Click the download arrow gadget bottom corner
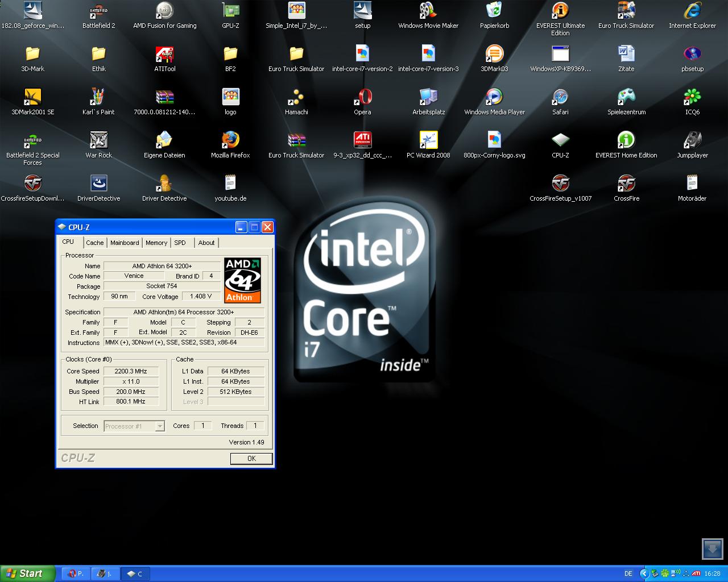 pos(712,550)
